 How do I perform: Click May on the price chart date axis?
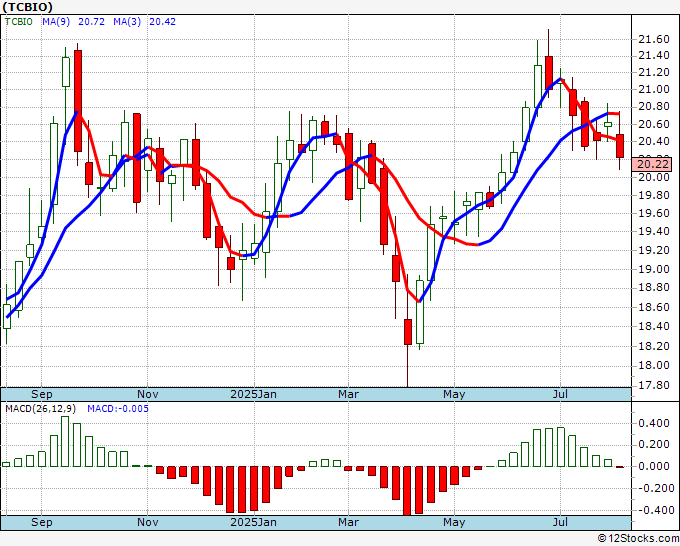click(454, 394)
